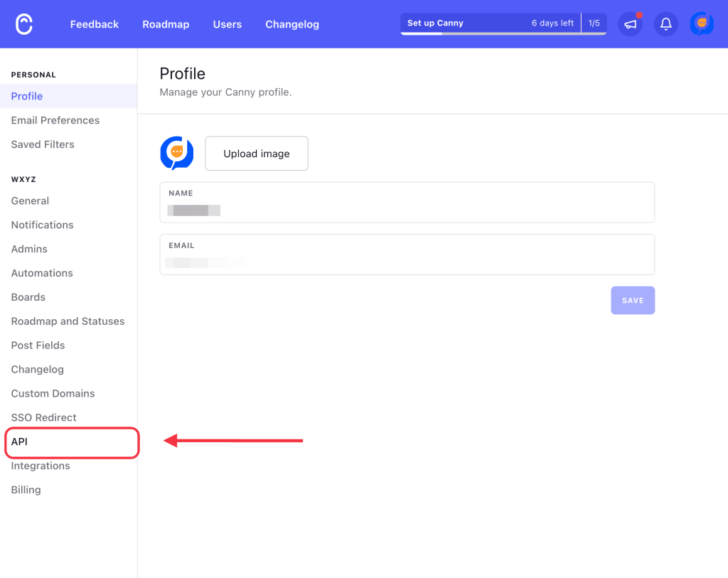The image size is (728, 578).
Task: Go to Integrations settings
Action: pyautogui.click(x=41, y=466)
